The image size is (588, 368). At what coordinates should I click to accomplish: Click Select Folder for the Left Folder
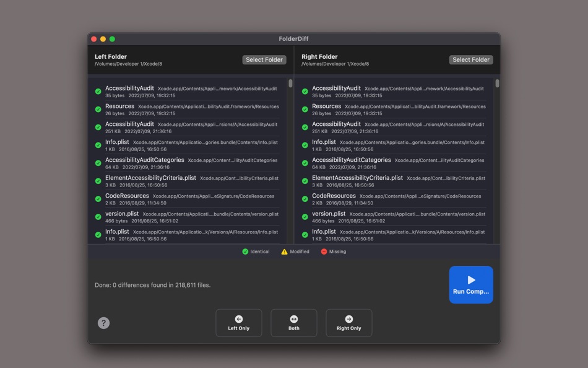264,59
